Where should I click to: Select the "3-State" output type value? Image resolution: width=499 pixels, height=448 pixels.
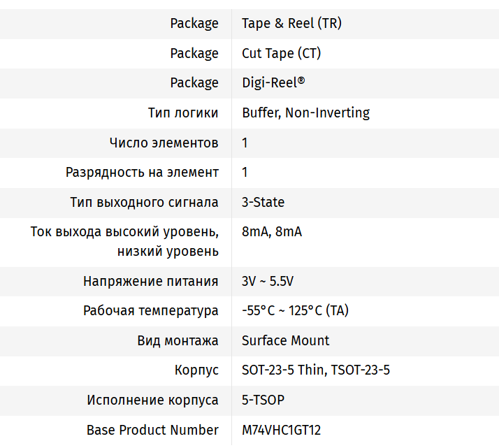(263, 202)
